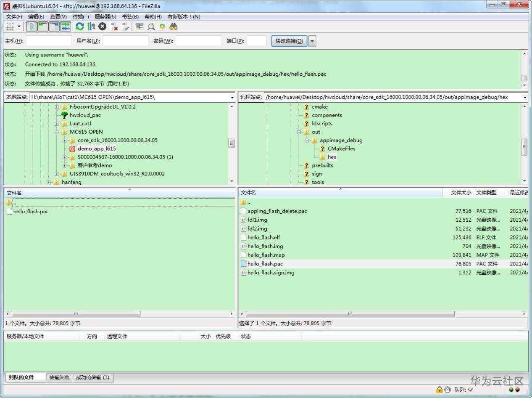Select hello_flash.sign.img file icon

(244, 273)
